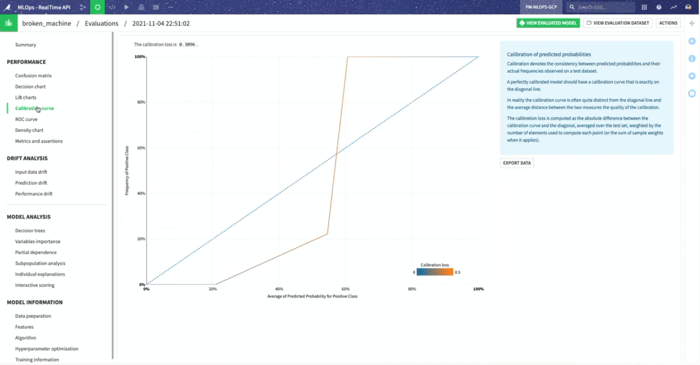Click the MODEL ANALYSIS section header
Image resolution: width=700 pixels, height=365 pixels.
(x=29, y=217)
